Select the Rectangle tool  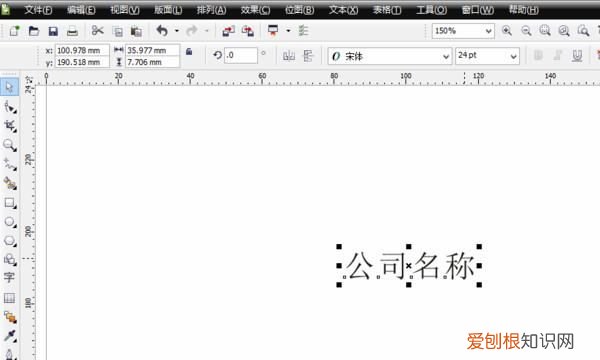click(x=10, y=203)
